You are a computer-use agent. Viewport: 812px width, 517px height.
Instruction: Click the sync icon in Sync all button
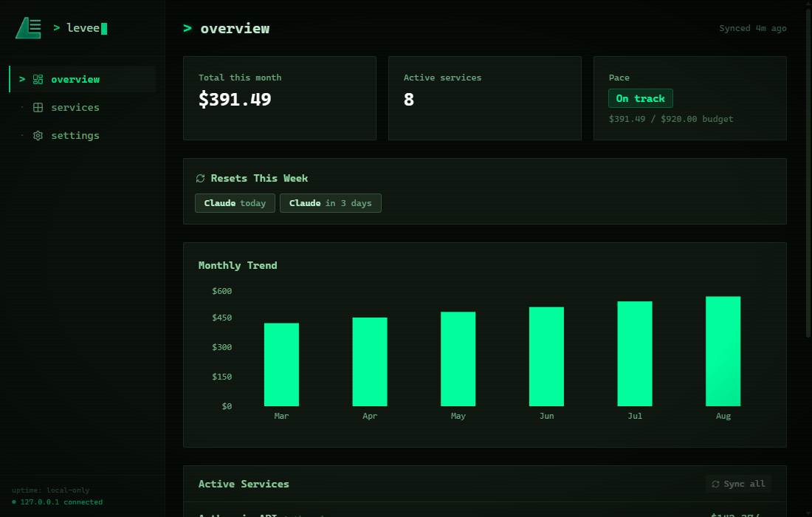[716, 484]
